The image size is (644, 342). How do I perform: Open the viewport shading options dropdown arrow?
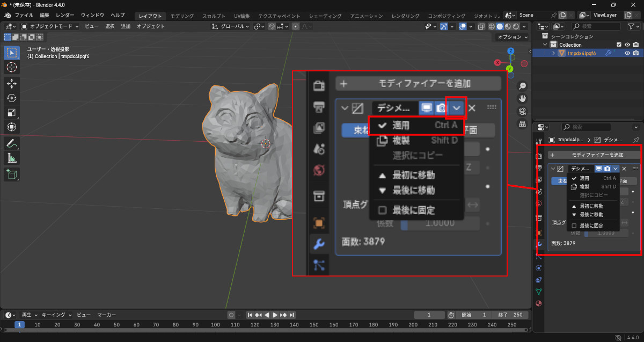point(524,26)
